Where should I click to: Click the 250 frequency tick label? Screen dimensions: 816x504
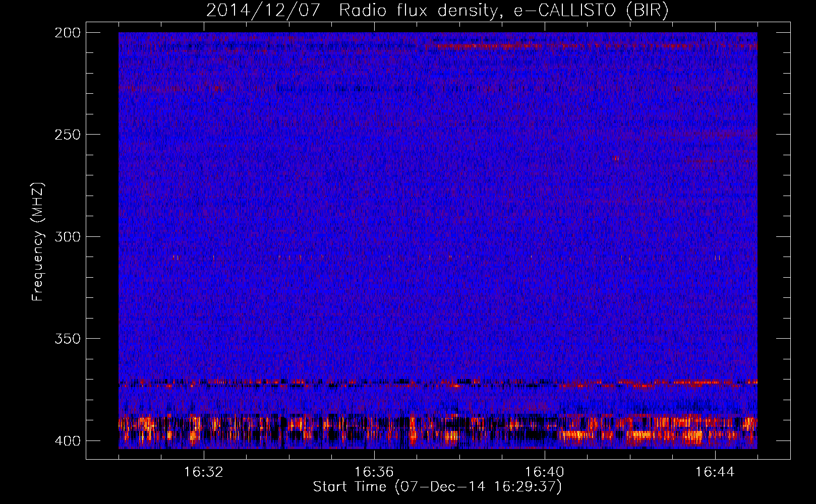point(68,135)
